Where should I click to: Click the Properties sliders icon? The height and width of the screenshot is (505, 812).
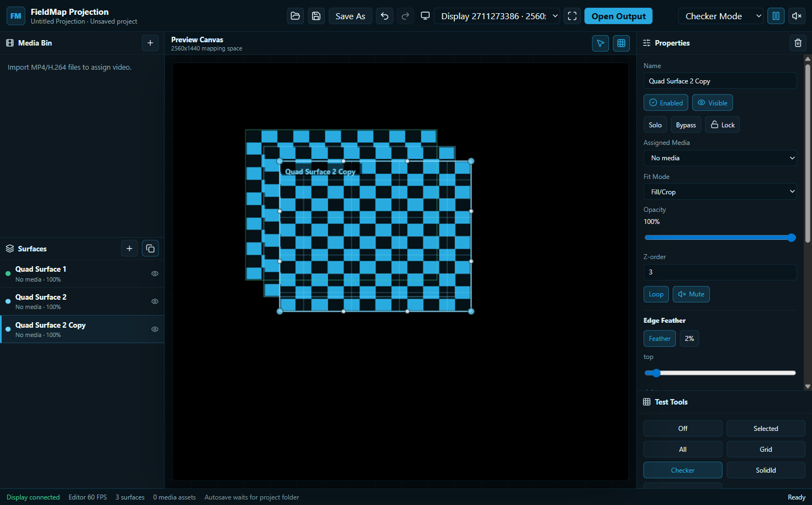pyautogui.click(x=647, y=43)
